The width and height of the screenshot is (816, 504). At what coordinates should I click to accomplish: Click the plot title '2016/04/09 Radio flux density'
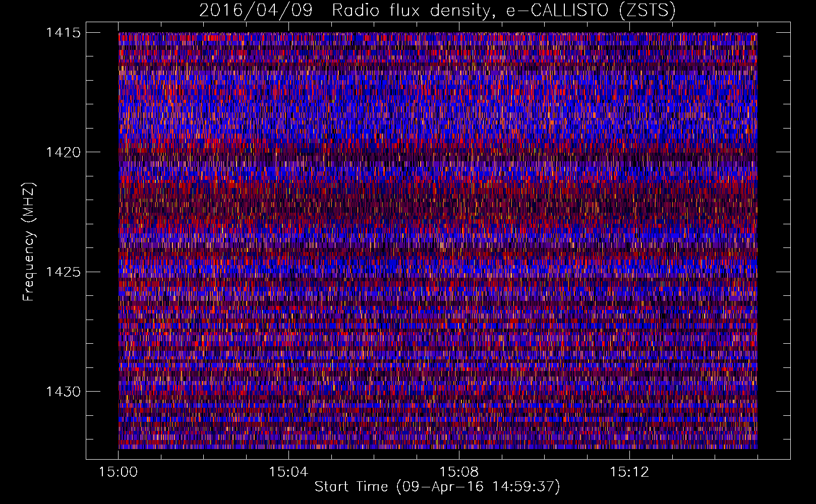pos(345,11)
